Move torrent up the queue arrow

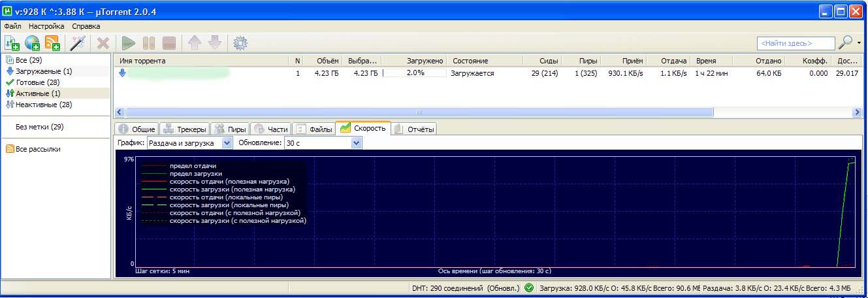[195, 43]
